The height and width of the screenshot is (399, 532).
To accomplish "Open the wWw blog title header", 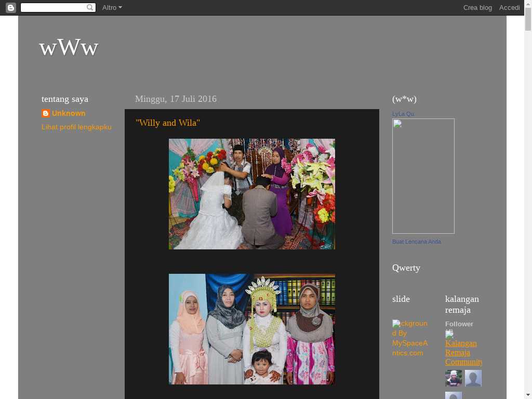I will pyautogui.click(x=69, y=47).
